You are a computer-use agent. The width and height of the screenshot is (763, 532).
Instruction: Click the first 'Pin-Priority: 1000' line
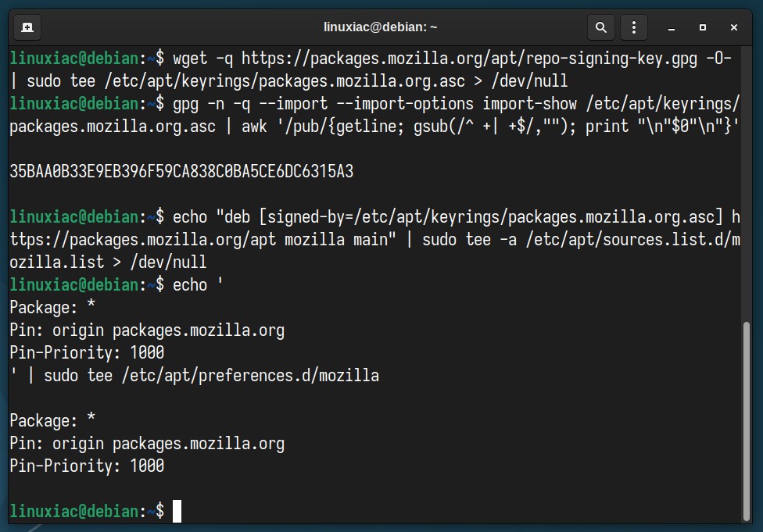tap(87, 352)
